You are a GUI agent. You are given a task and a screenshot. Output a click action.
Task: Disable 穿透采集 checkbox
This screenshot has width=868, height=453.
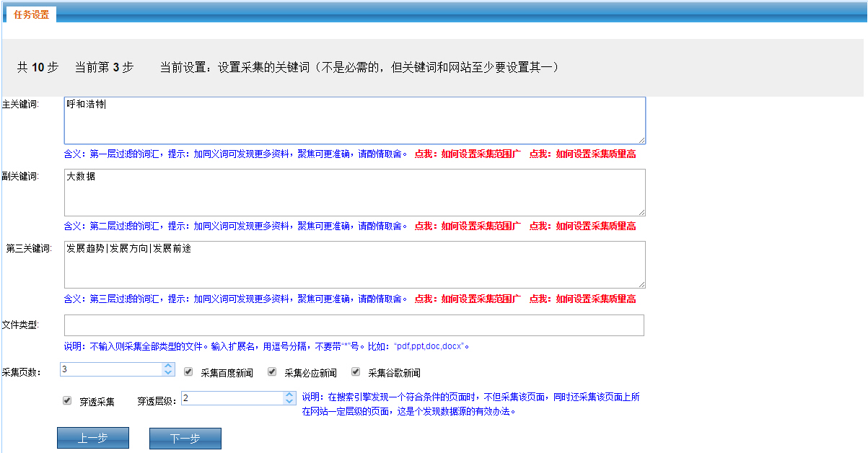click(x=67, y=400)
